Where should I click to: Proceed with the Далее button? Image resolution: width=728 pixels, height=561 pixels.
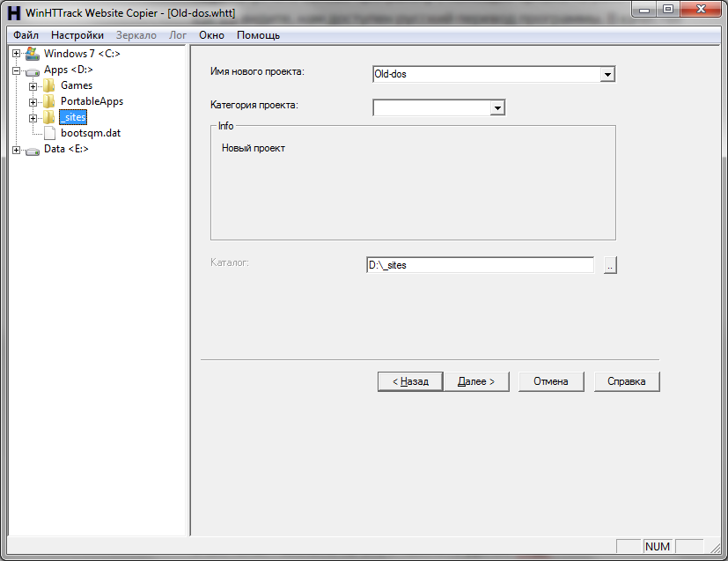(476, 381)
